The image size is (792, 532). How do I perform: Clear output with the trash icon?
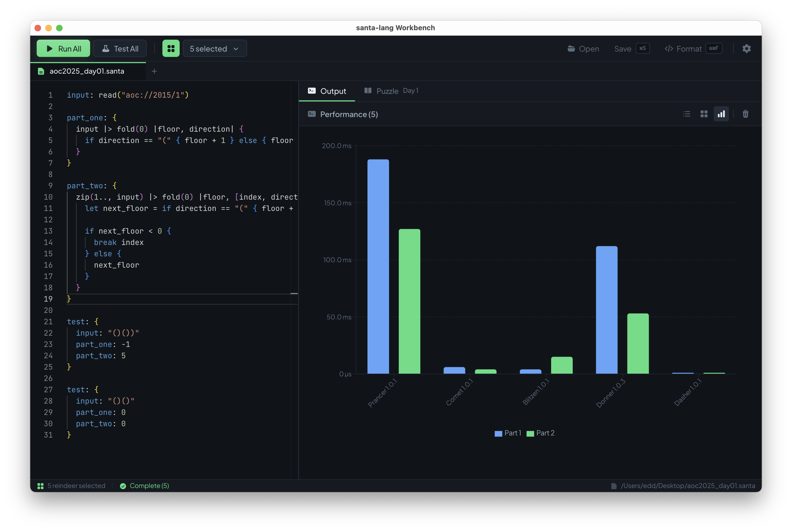click(745, 114)
